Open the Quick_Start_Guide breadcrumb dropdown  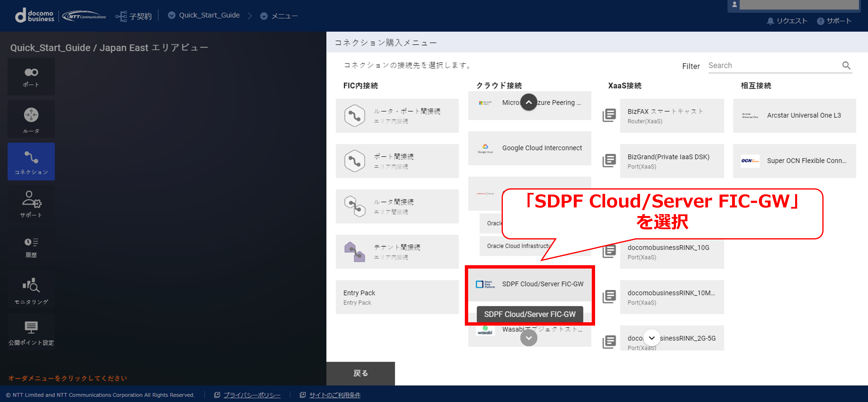coord(172,15)
